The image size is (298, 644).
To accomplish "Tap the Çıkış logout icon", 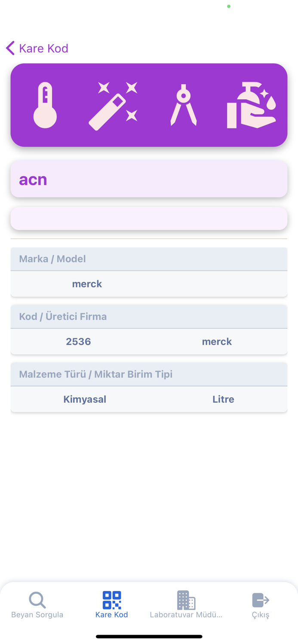I will (x=261, y=600).
